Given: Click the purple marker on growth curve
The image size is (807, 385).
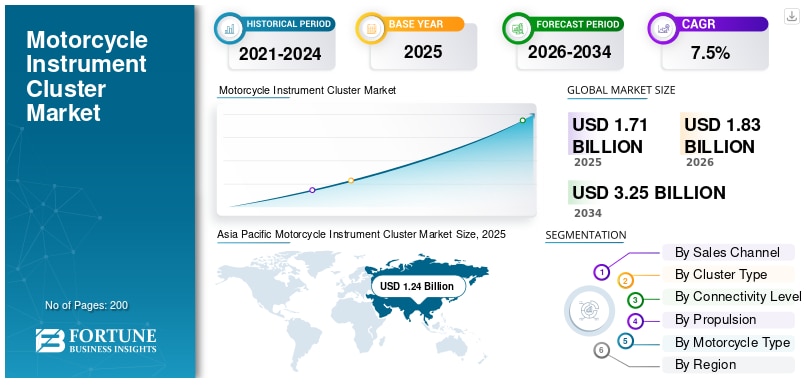Looking at the screenshot, I should tap(312, 190).
